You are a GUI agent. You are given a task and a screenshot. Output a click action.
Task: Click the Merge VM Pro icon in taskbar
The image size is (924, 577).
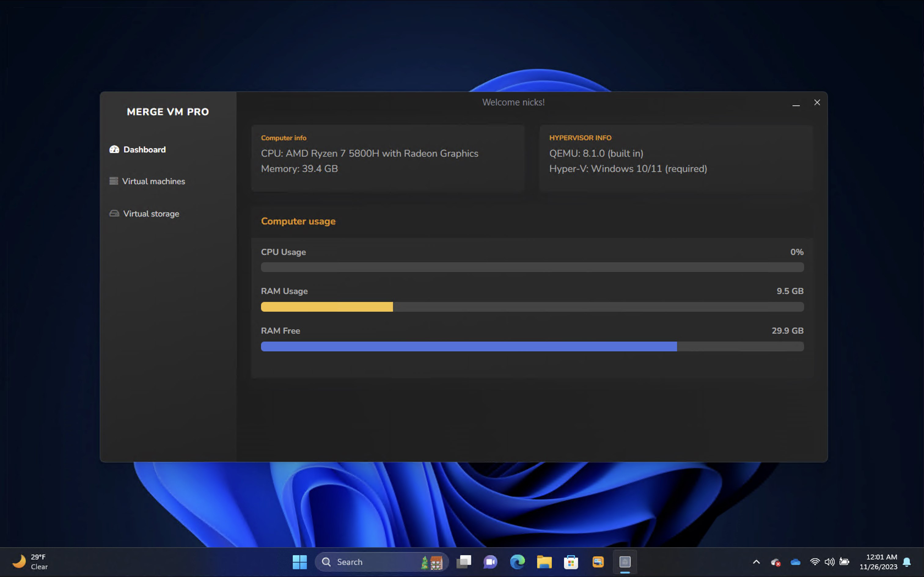tap(625, 562)
